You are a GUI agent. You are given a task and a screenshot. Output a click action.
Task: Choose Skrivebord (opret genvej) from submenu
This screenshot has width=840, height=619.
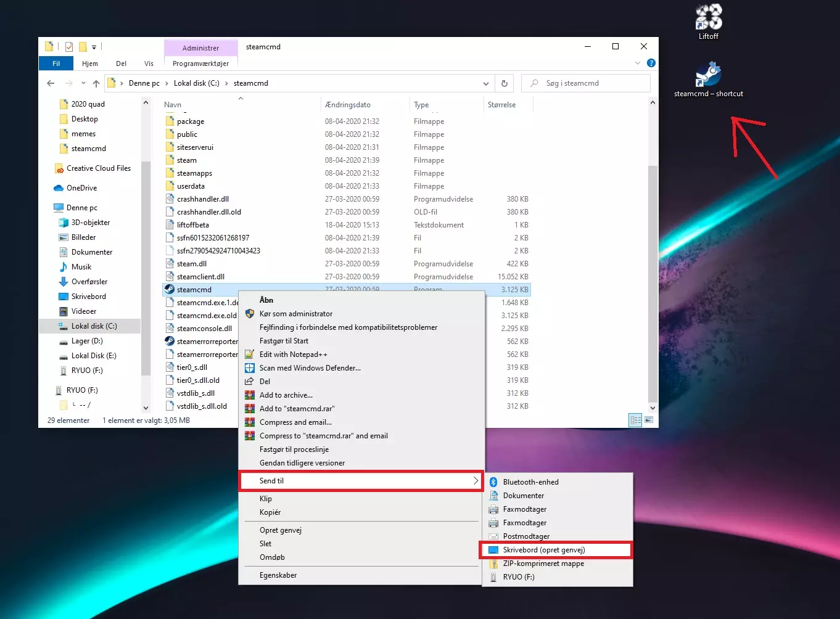(543, 550)
